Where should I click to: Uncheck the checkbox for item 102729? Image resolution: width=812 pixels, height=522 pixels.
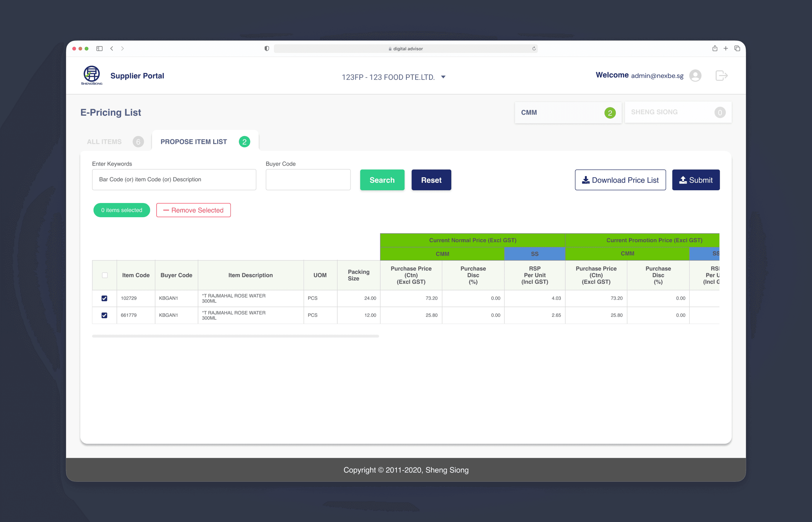click(104, 298)
